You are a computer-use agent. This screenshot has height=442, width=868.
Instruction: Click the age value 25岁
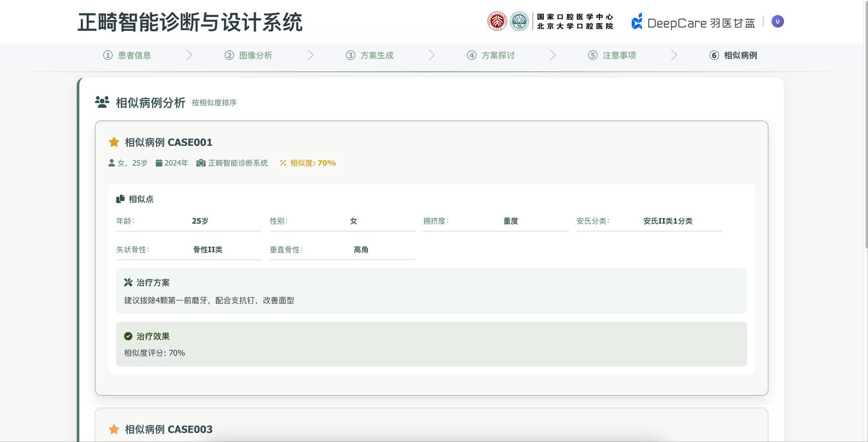pos(200,221)
